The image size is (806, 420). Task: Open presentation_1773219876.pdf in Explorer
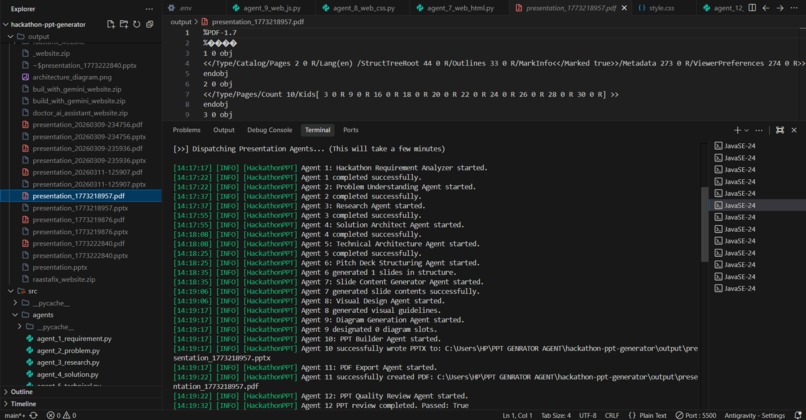tap(79, 220)
